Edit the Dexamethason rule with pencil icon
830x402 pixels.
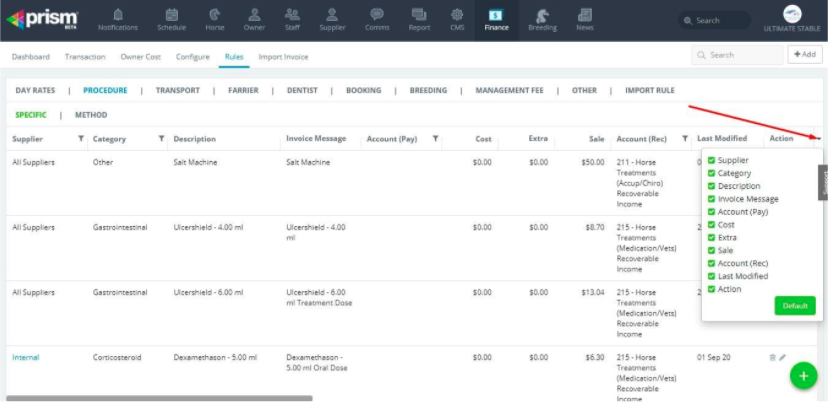[783, 357]
